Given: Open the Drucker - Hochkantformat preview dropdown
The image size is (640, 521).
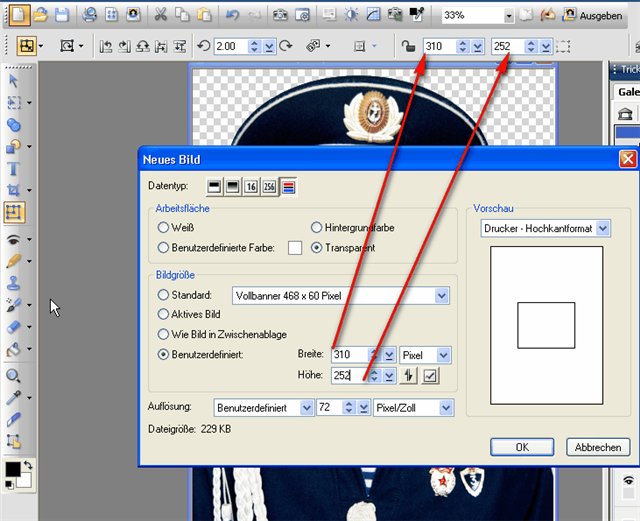Looking at the screenshot, I should pos(603,228).
